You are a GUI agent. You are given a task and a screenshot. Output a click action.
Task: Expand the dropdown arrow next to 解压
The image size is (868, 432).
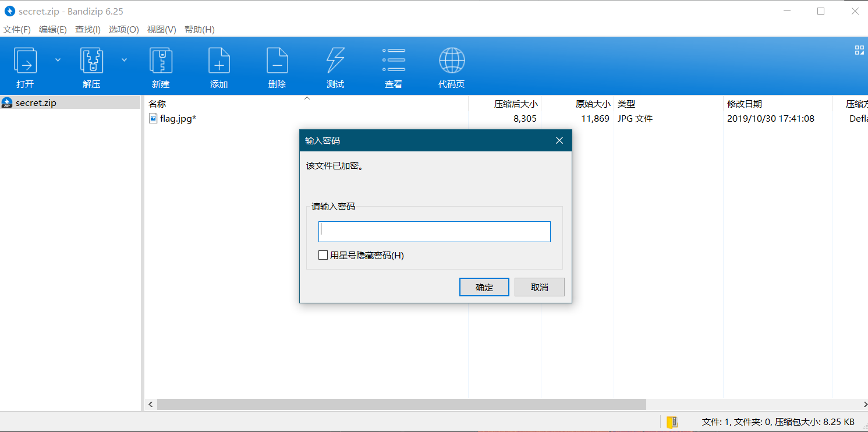pos(124,59)
